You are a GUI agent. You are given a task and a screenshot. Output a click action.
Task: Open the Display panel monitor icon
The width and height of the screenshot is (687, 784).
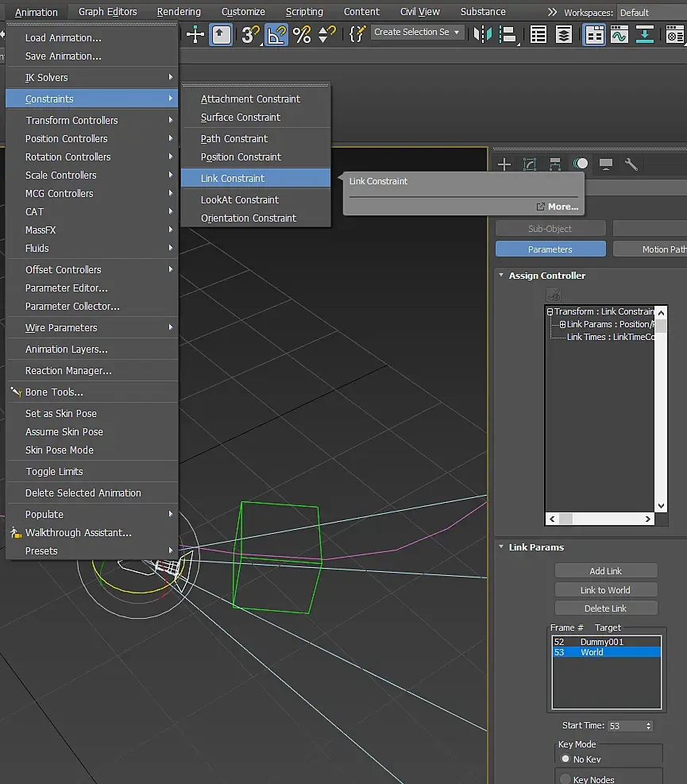pyautogui.click(x=606, y=164)
